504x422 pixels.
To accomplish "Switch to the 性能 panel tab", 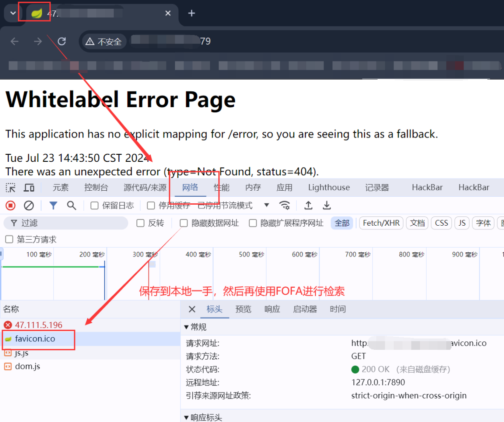I will (x=222, y=187).
